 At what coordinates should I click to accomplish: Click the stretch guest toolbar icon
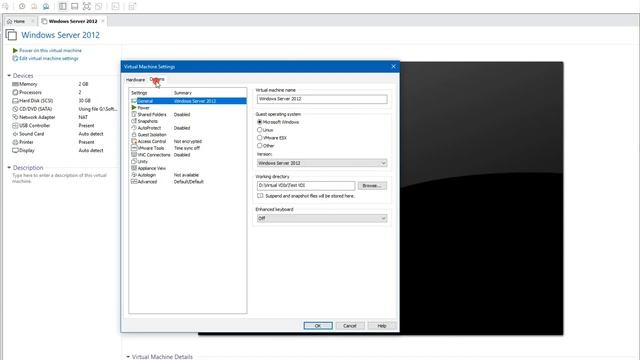[x=132, y=6]
